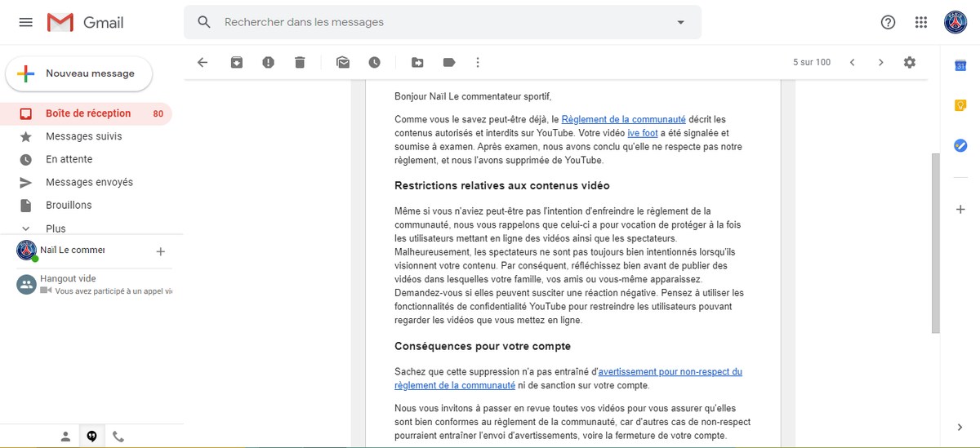Open Gmail settings gear
The image size is (980, 448).
pyautogui.click(x=910, y=62)
